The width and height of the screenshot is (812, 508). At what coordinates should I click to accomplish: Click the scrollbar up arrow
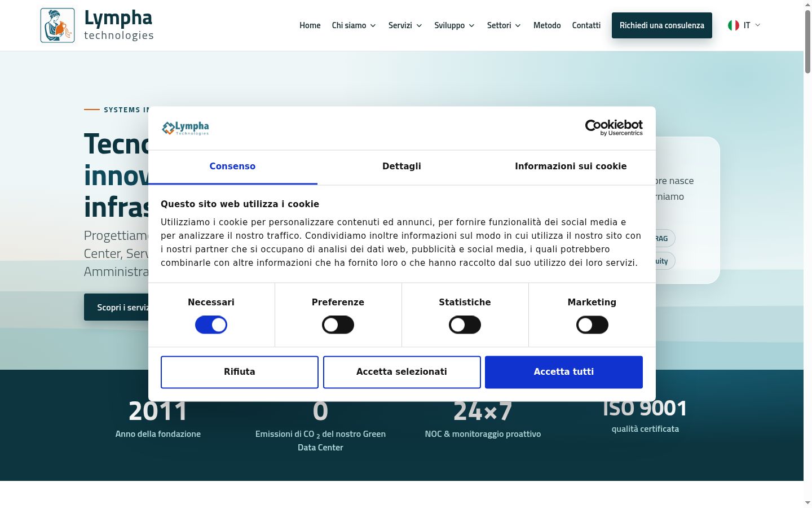point(807,5)
